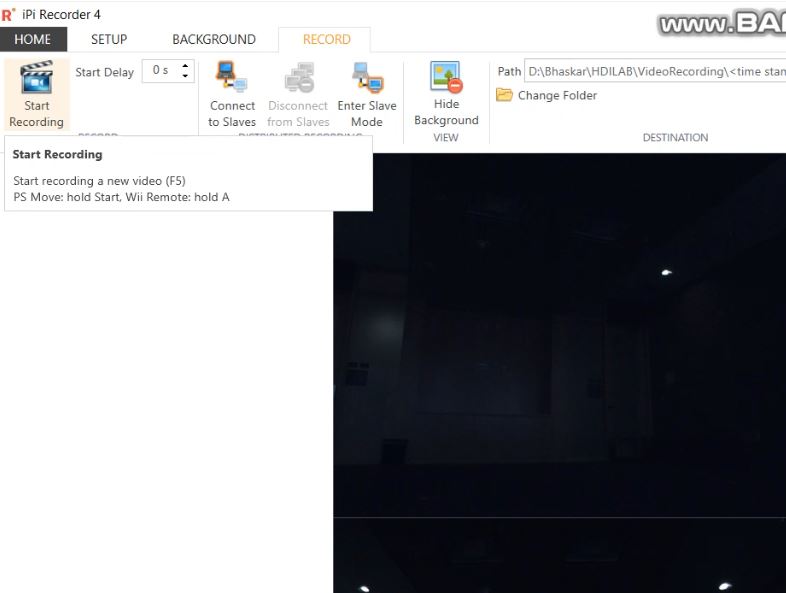The width and height of the screenshot is (786, 593).
Task: Select the RECORD tab
Action: tap(326, 40)
